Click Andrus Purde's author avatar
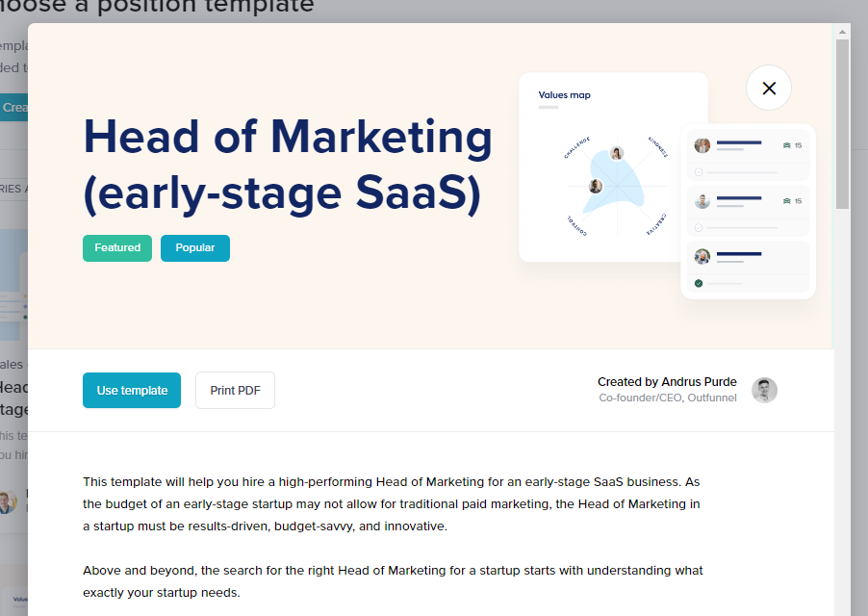868x616 pixels. coord(764,390)
